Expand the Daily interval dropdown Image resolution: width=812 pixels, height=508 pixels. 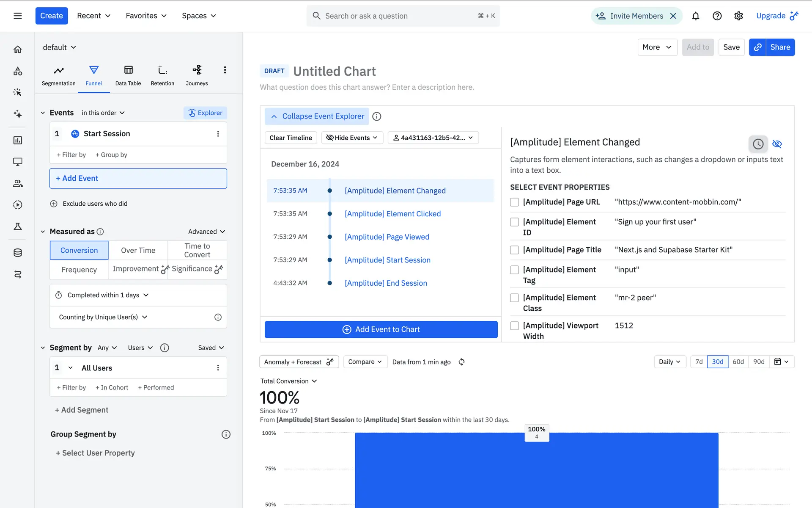click(669, 362)
